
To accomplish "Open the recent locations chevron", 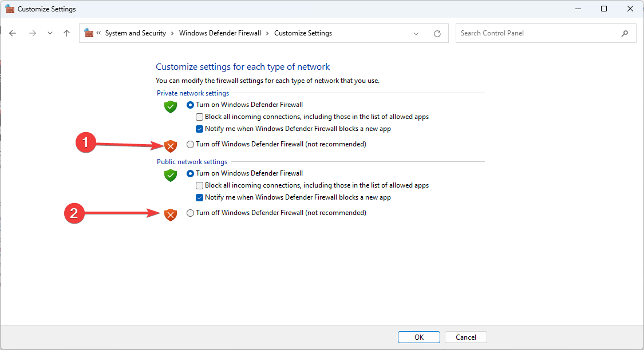I will tap(50, 33).
